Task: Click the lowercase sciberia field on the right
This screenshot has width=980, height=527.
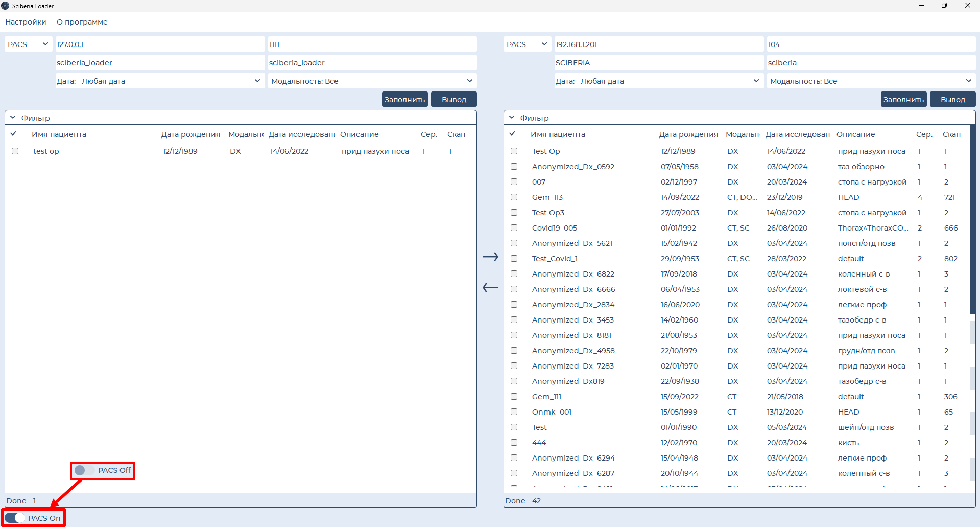Action: tap(871, 63)
